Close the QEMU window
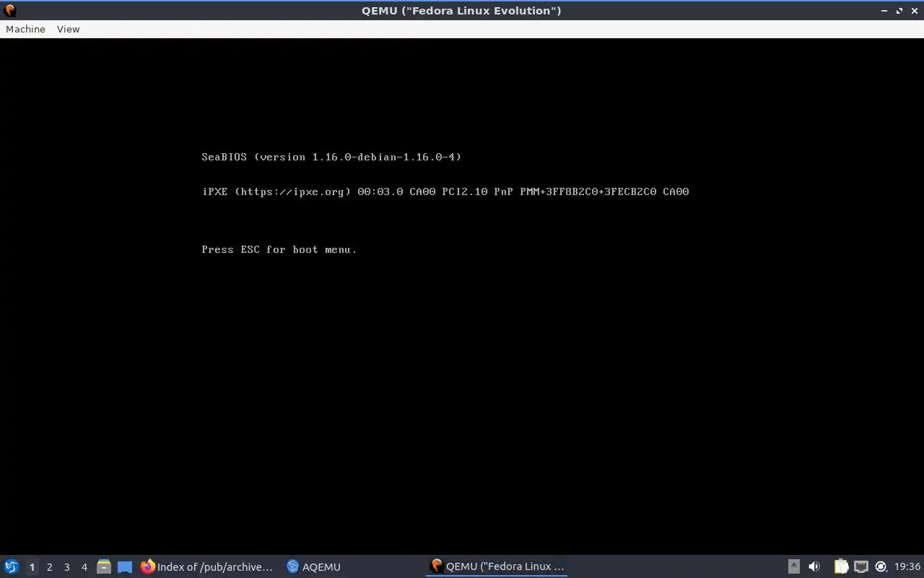This screenshot has height=578, width=924. pos(915,11)
